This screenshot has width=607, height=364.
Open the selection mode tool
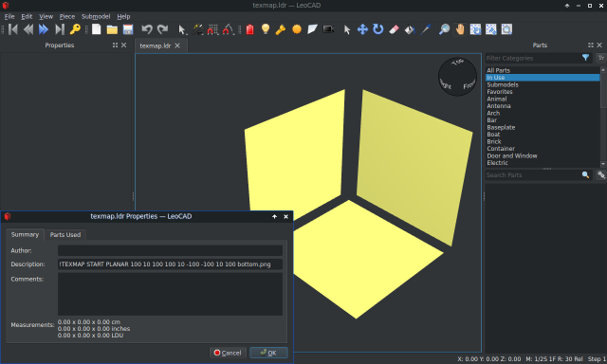[181, 29]
